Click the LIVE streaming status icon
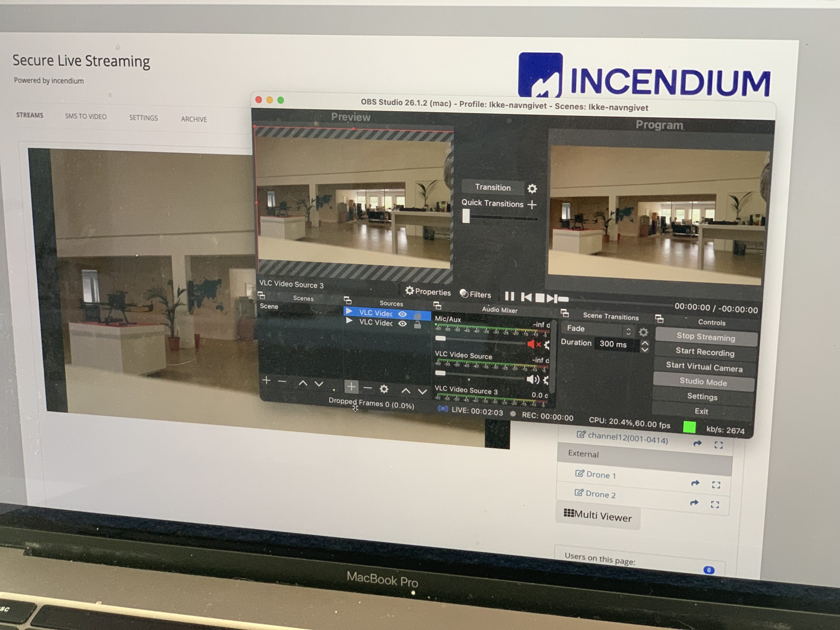Viewport: 840px width, 630px height. (443, 409)
